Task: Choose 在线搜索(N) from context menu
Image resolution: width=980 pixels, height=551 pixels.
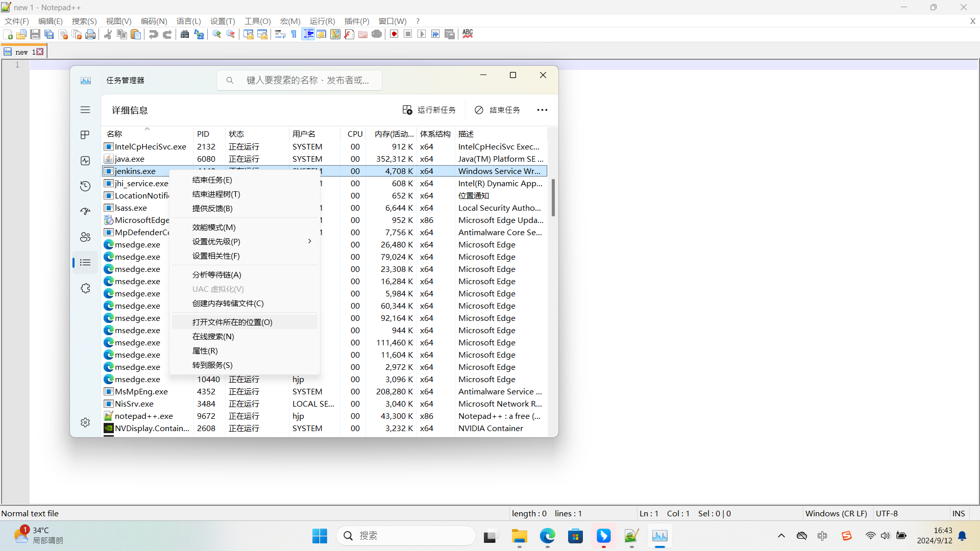Action: 245,337
